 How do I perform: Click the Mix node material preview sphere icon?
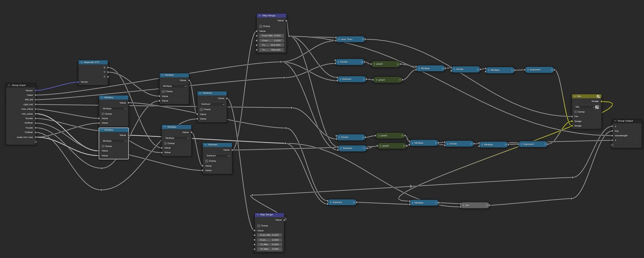(598, 96)
